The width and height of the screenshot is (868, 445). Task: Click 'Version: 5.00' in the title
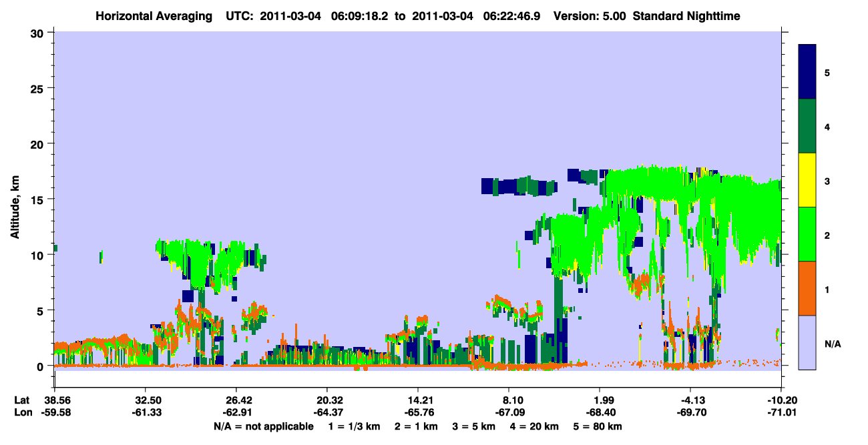[590, 15]
